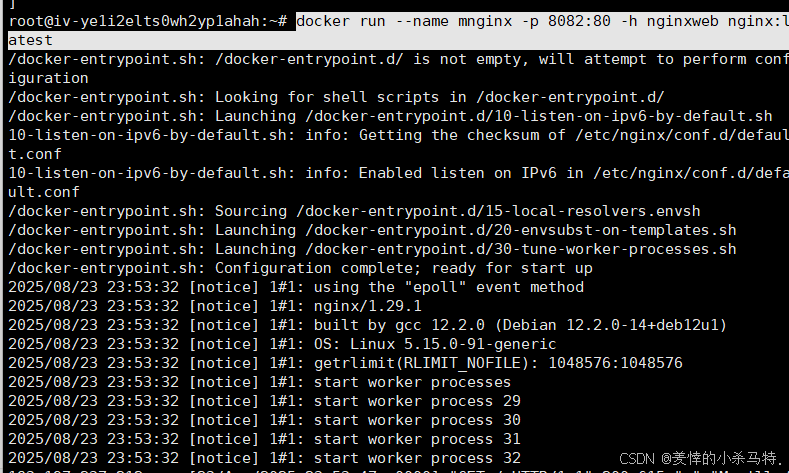789x473 pixels.
Task: Click the 'Configuration complete; ready for start up' line
Action: click(300, 268)
